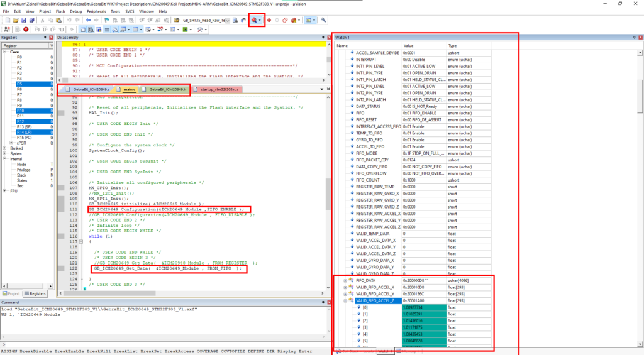Click the Insert Breakpoint red dot icon
The width and height of the screenshot is (644, 355).
click(x=269, y=20)
